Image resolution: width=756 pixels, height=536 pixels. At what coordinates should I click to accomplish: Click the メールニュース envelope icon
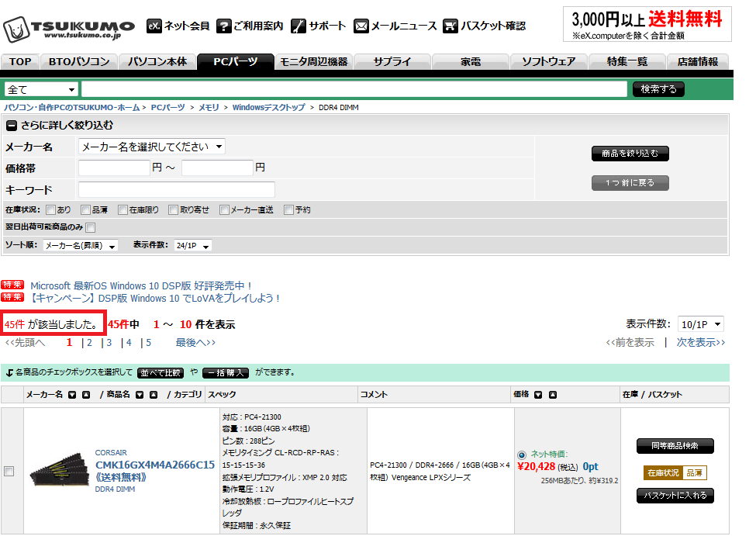[x=361, y=26]
